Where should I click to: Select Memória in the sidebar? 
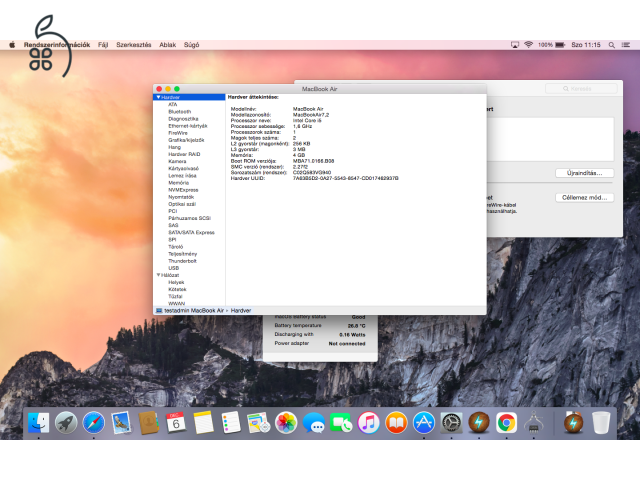(x=178, y=183)
